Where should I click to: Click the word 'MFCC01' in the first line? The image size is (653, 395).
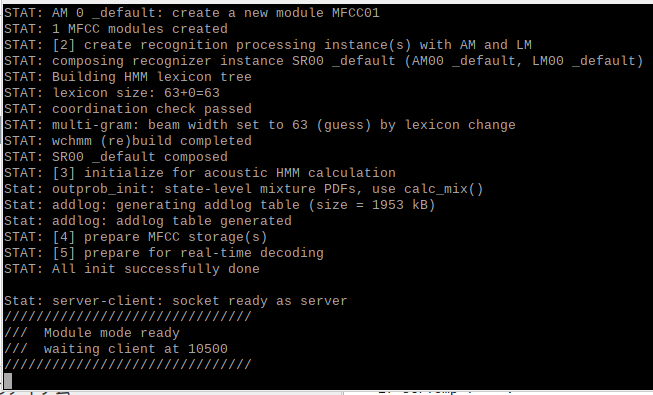356,13
